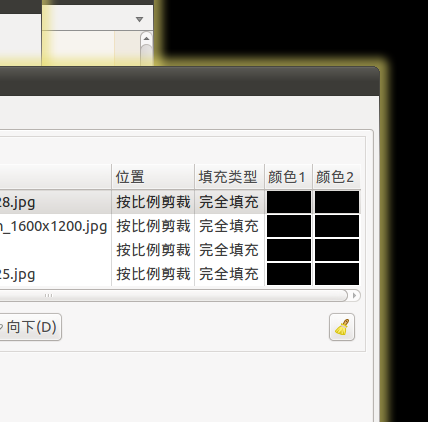Click the 颜色2 column header
Image resolution: width=428 pixels, height=422 pixels.
336,177
